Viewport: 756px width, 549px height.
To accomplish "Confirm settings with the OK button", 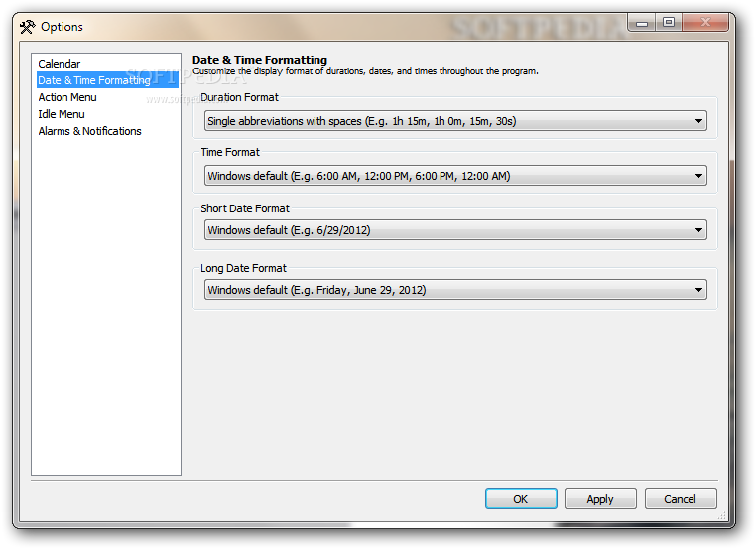I will [x=521, y=498].
